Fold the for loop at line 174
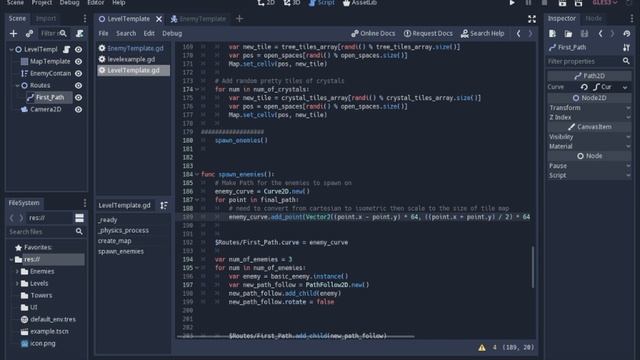The width and height of the screenshot is (640, 360). (197, 89)
